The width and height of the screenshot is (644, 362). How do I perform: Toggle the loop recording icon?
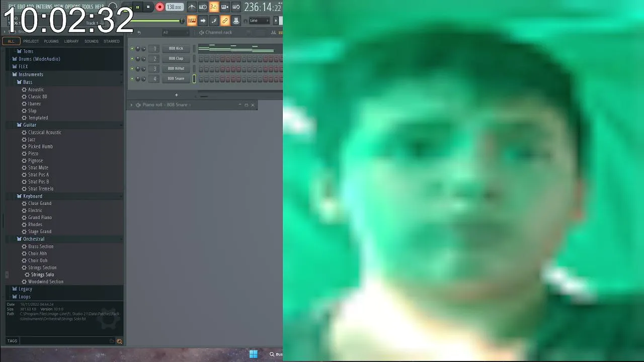coord(236,7)
